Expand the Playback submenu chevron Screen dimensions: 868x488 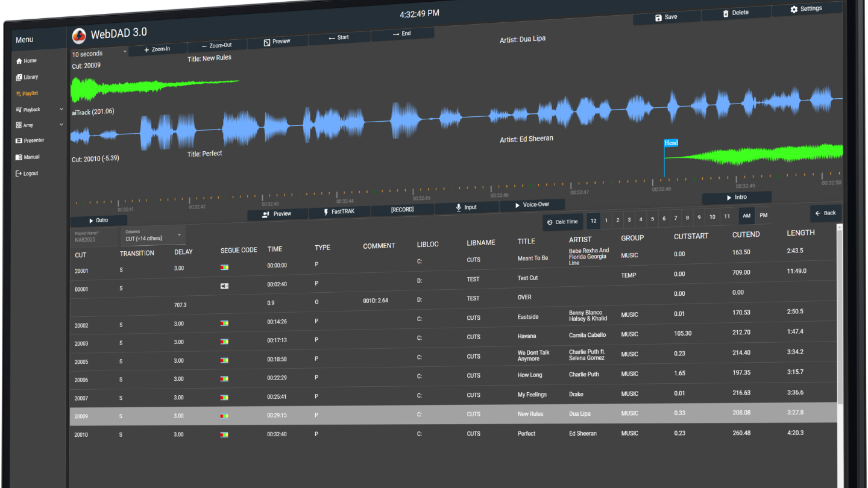pos(61,109)
